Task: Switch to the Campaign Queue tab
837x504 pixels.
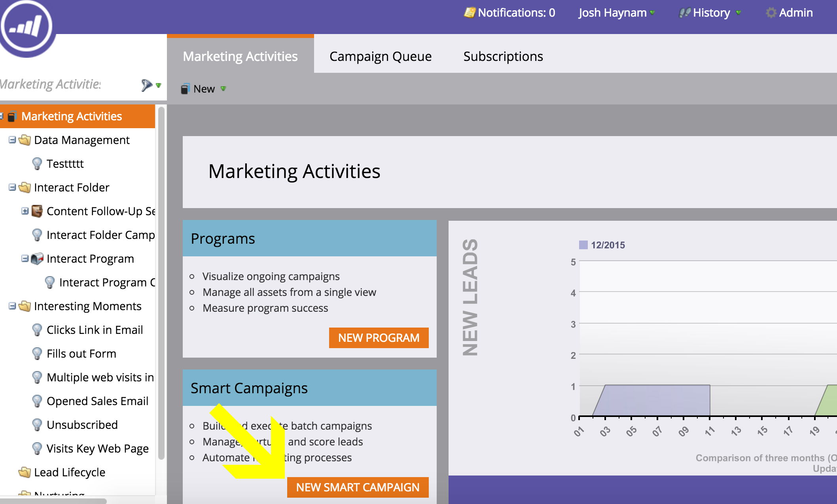Action: [x=380, y=56]
